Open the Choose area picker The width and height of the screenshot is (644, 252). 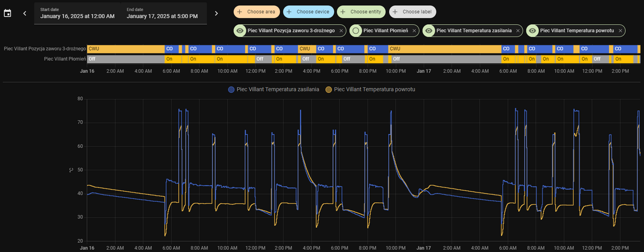(257, 11)
